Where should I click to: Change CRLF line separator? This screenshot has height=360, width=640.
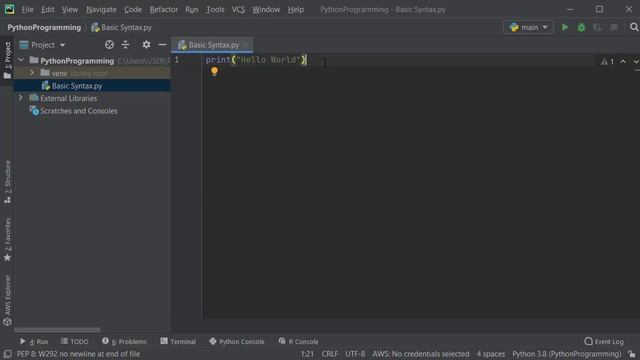[x=329, y=354]
